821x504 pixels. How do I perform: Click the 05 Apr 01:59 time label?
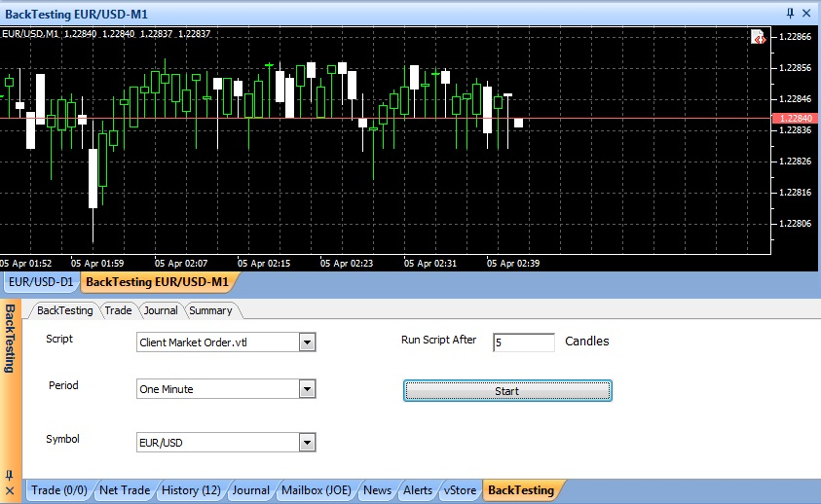[x=97, y=264]
